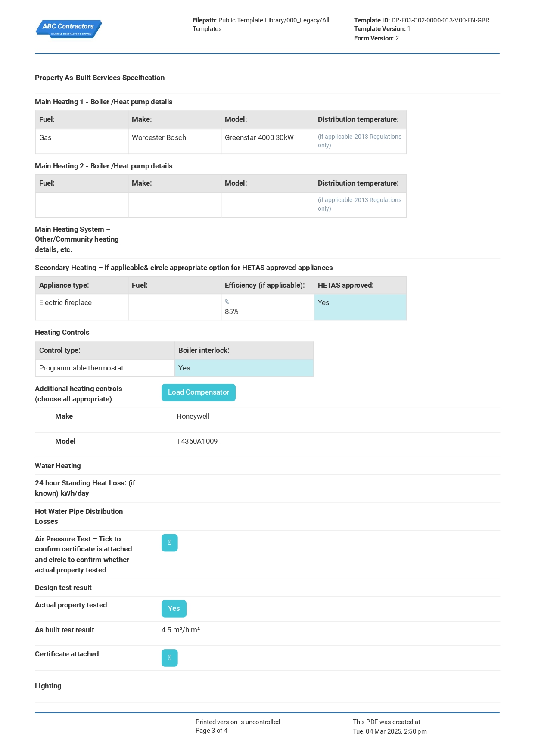Click the Lighting section heading
The height and width of the screenshot is (756, 535).
point(48,686)
